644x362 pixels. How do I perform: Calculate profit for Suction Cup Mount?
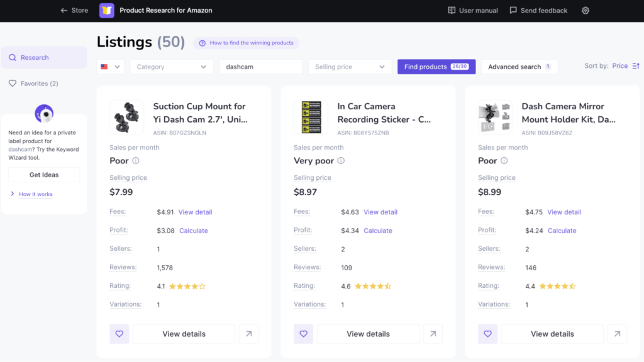point(194,231)
